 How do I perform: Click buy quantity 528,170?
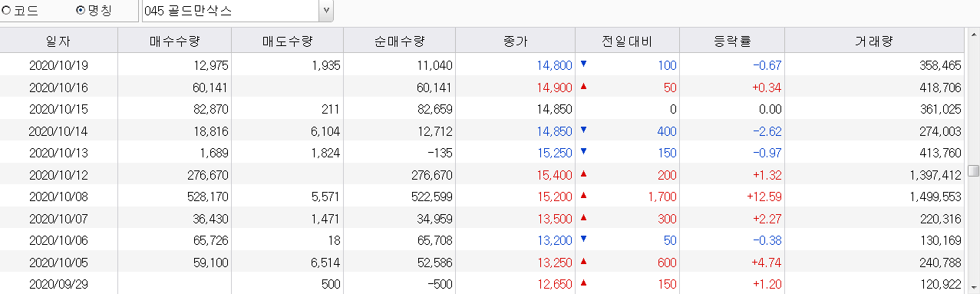point(208,197)
